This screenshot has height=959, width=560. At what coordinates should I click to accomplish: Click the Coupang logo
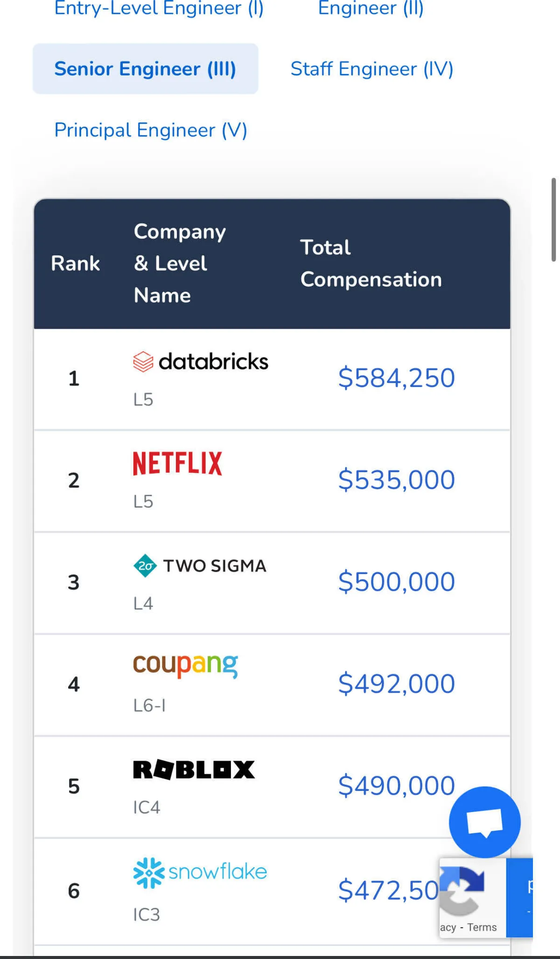tap(185, 665)
